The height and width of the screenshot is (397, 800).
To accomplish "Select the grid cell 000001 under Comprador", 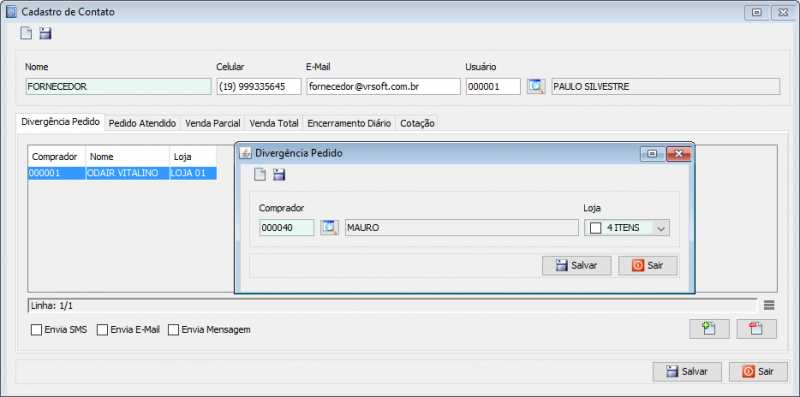I will 57,173.
